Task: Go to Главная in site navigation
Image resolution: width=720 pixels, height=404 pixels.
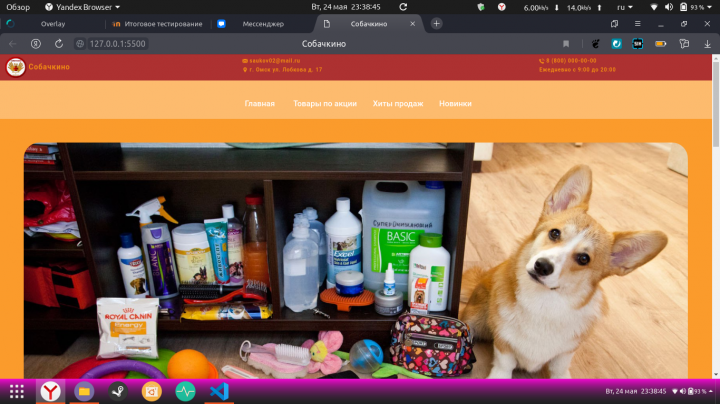Action: point(259,104)
